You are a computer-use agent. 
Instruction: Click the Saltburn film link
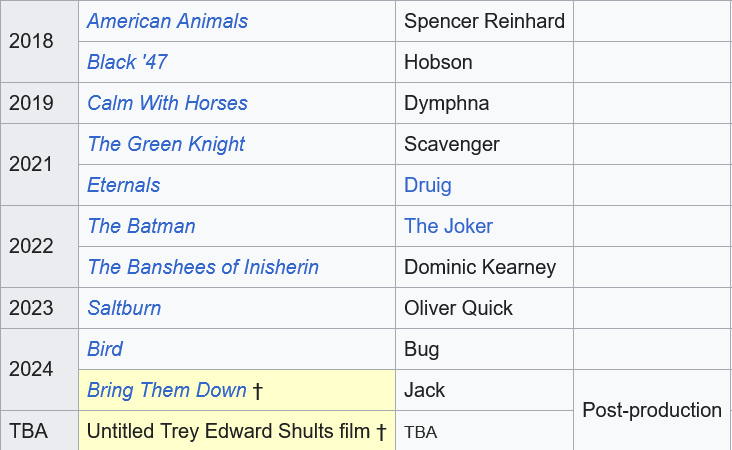pos(124,308)
